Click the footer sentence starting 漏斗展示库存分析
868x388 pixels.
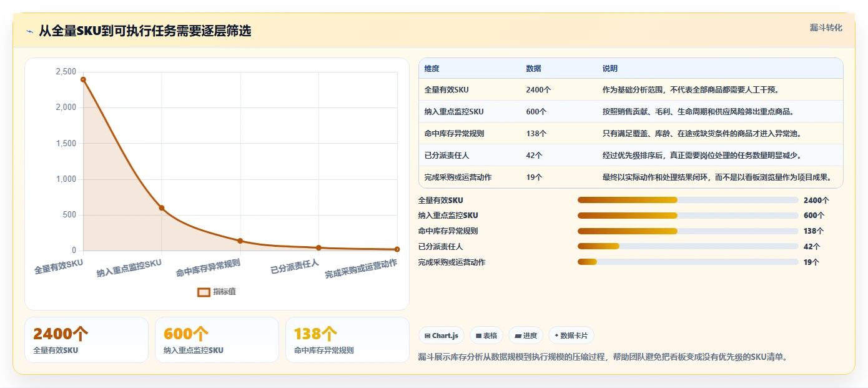pos(603,358)
